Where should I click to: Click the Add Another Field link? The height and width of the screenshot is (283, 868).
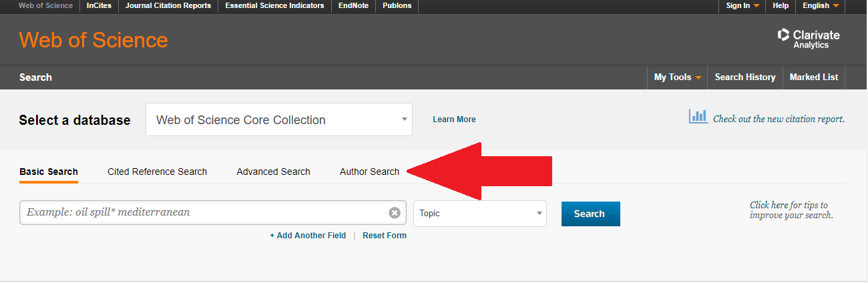(x=308, y=236)
